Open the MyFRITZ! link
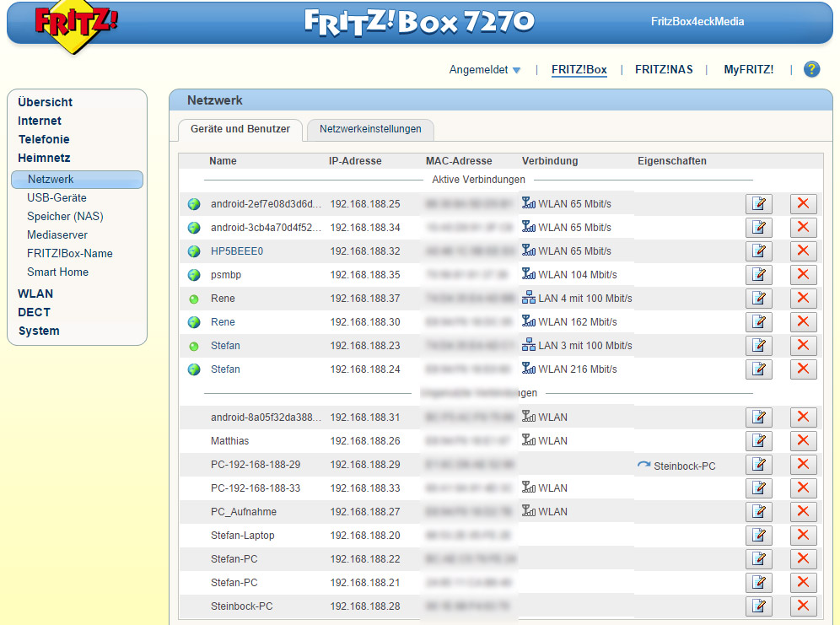 pyautogui.click(x=748, y=70)
